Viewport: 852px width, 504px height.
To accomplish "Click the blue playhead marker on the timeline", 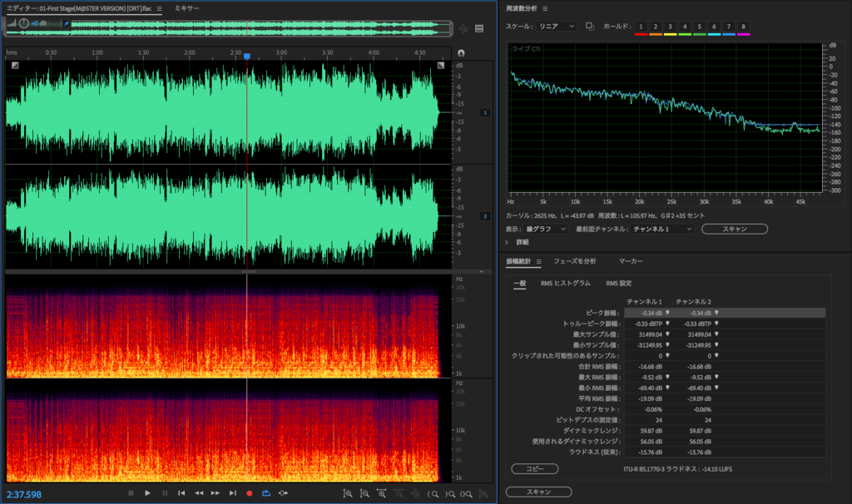I will click(246, 56).
